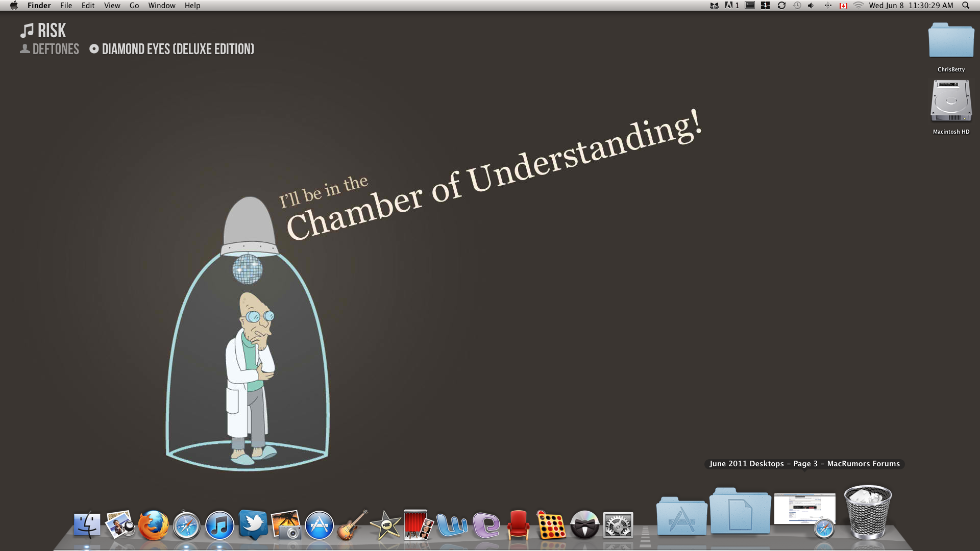Open Firefox browser in the Dock

point(153,525)
